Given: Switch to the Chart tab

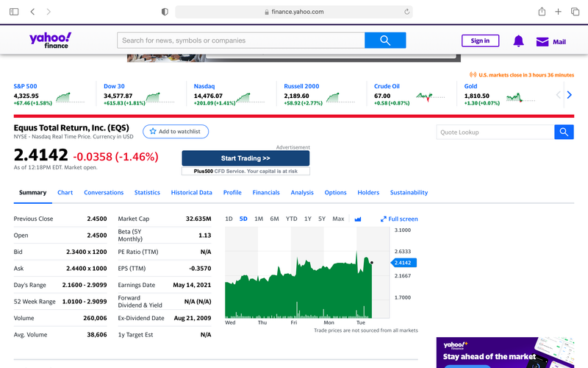Looking at the screenshot, I should [x=65, y=192].
